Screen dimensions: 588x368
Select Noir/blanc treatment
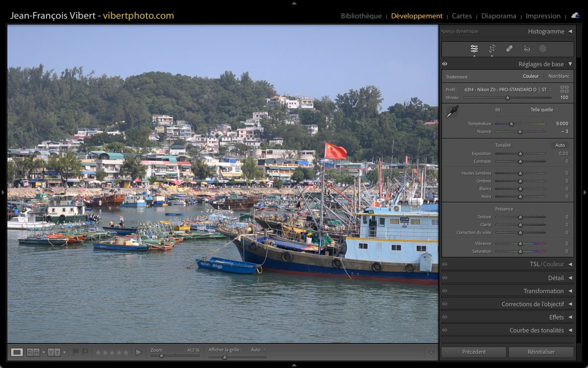(559, 76)
